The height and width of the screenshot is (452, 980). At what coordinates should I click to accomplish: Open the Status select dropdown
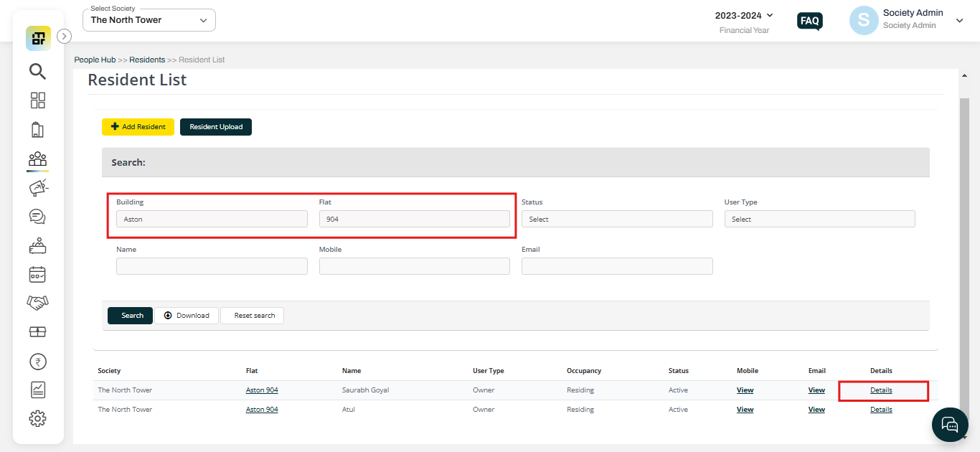(617, 219)
